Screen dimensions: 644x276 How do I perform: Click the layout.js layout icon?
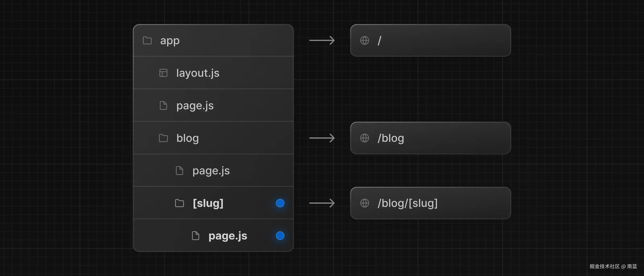(163, 73)
